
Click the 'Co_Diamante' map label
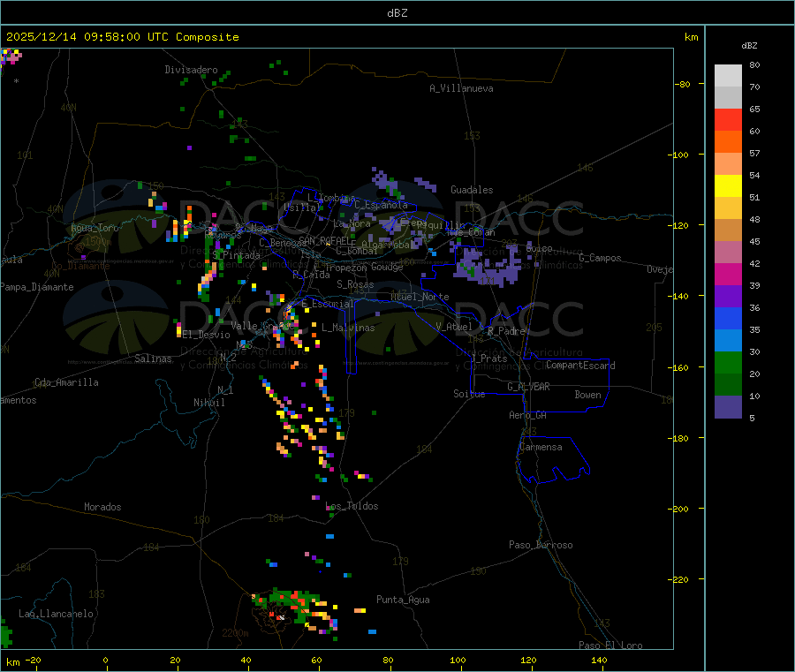pos(80,266)
